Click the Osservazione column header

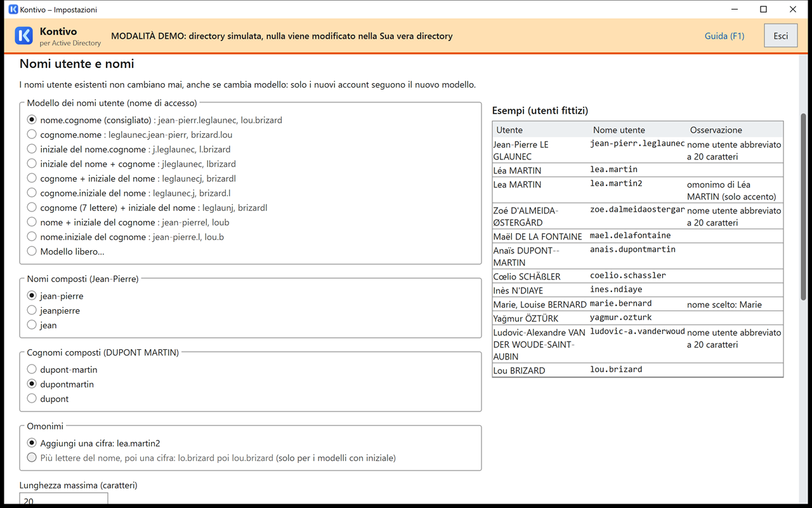(x=735, y=130)
